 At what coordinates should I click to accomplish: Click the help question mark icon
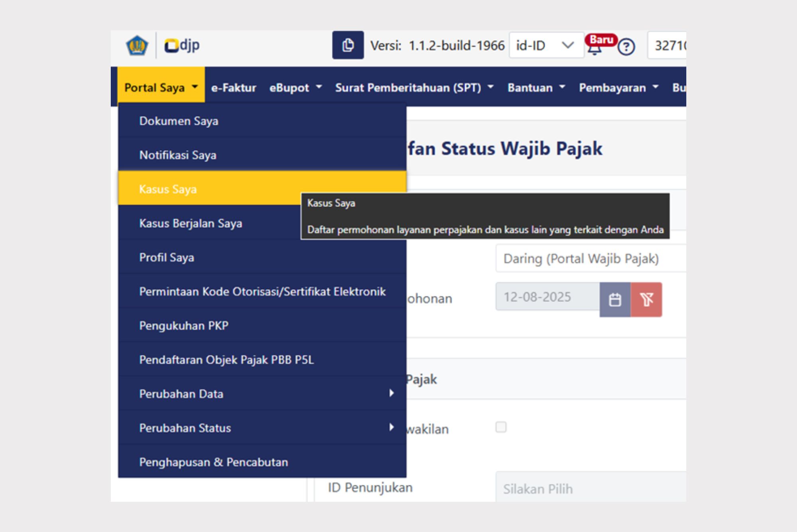click(626, 47)
